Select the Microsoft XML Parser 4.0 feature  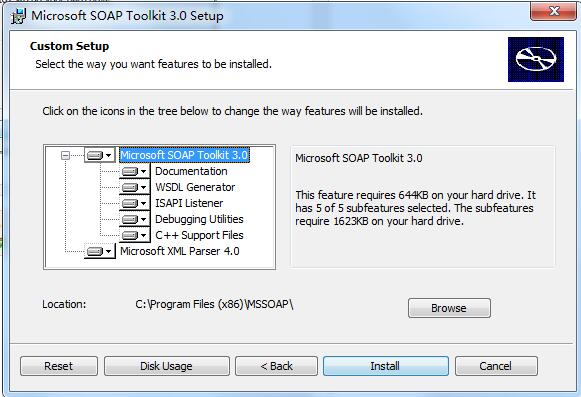click(x=180, y=251)
